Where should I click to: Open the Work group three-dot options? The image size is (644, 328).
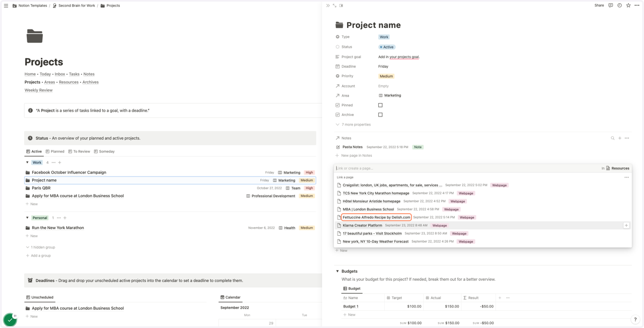click(x=54, y=163)
